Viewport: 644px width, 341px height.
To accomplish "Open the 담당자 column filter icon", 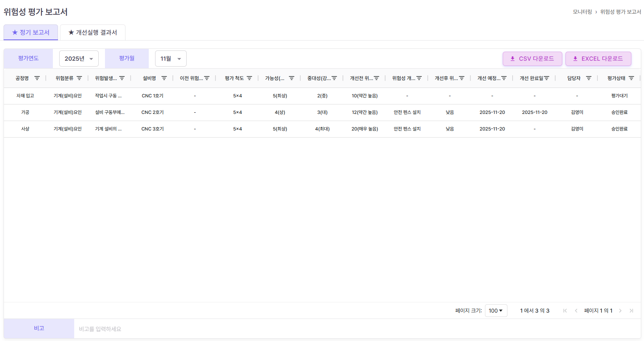I will point(589,78).
